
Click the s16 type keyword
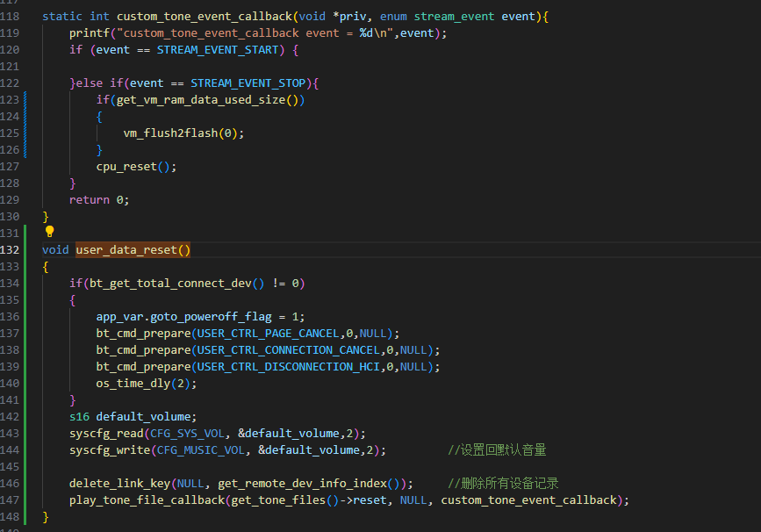pyautogui.click(x=80, y=417)
